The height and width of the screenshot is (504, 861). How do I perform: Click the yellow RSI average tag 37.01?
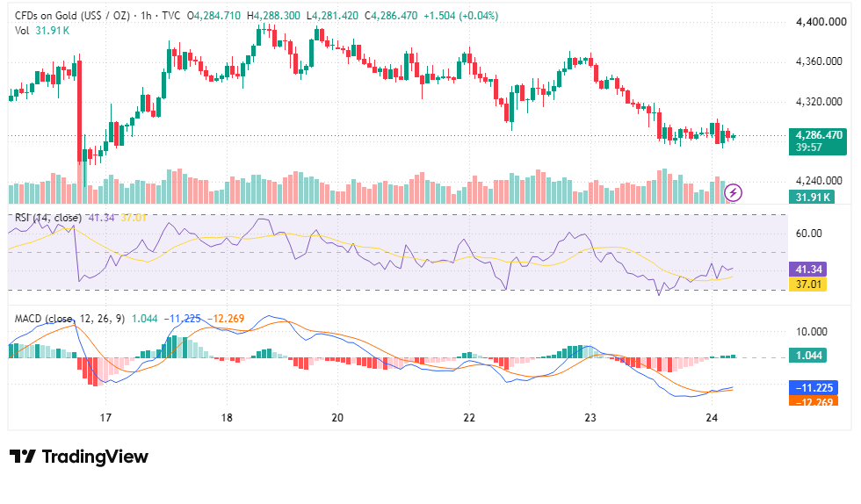click(x=807, y=284)
